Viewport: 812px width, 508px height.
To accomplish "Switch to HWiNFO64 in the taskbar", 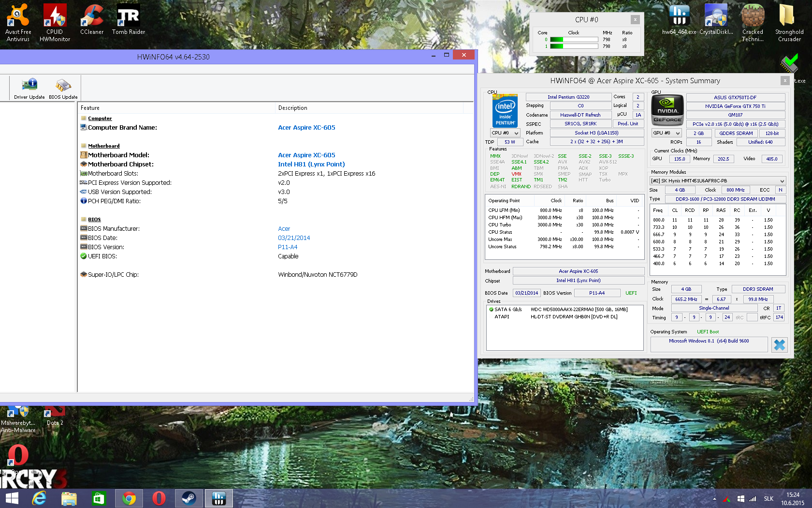I will click(x=219, y=498).
